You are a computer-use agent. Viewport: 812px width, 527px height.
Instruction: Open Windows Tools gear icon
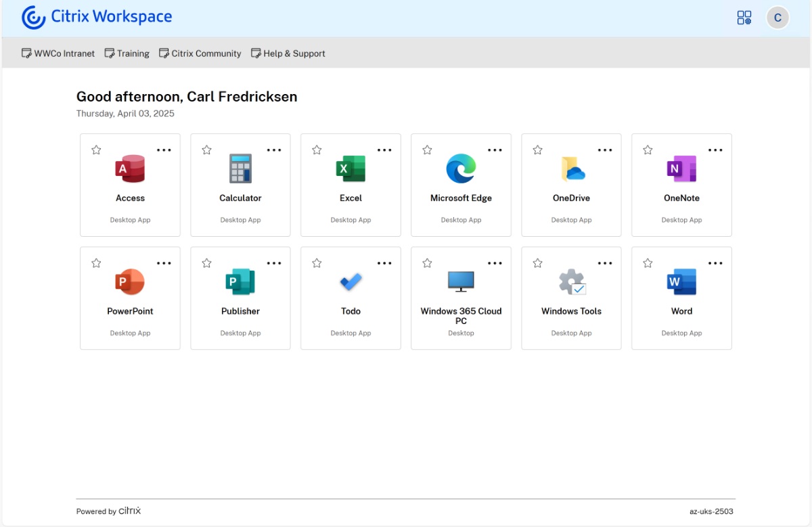pos(572,281)
